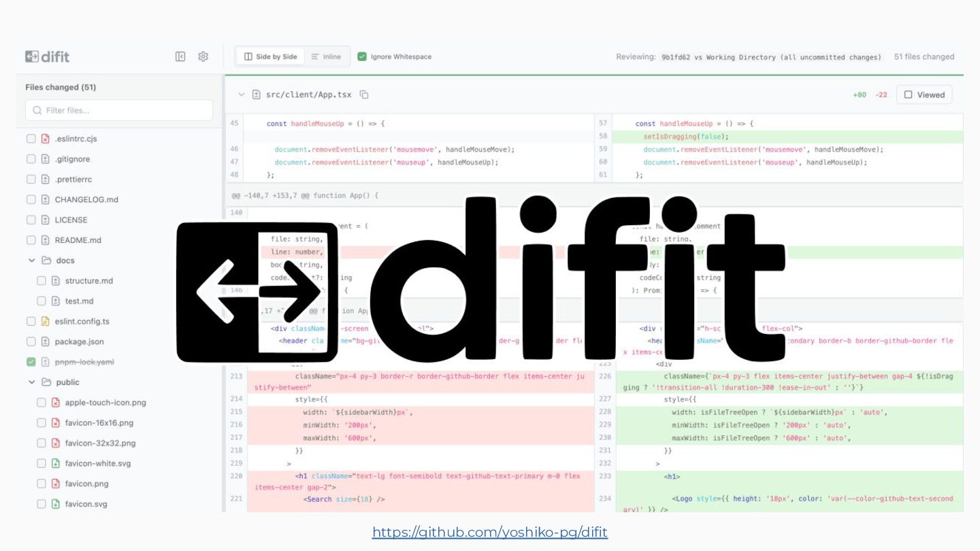Screen dimensions: 980x551
Task: Click the docs folder icon
Action: [x=46, y=261]
